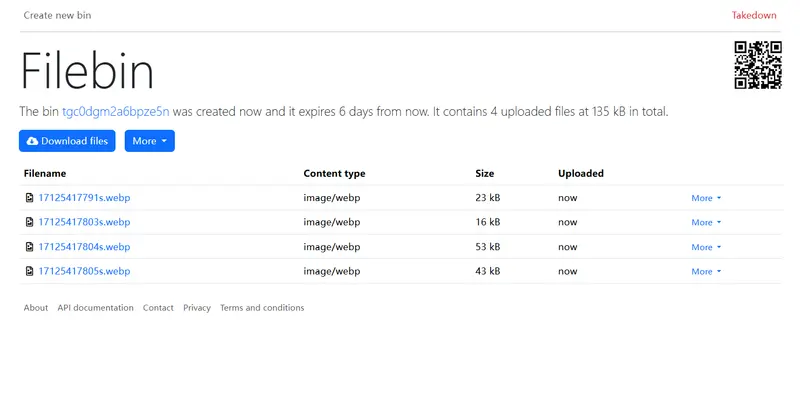Click the 43 kB size cell
Screen dimensions: 800x408
488,271
